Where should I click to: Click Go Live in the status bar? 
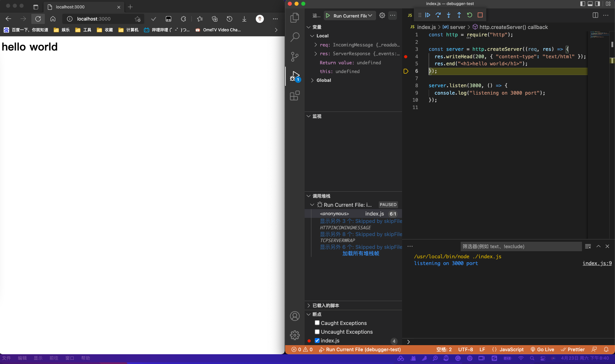point(542,350)
